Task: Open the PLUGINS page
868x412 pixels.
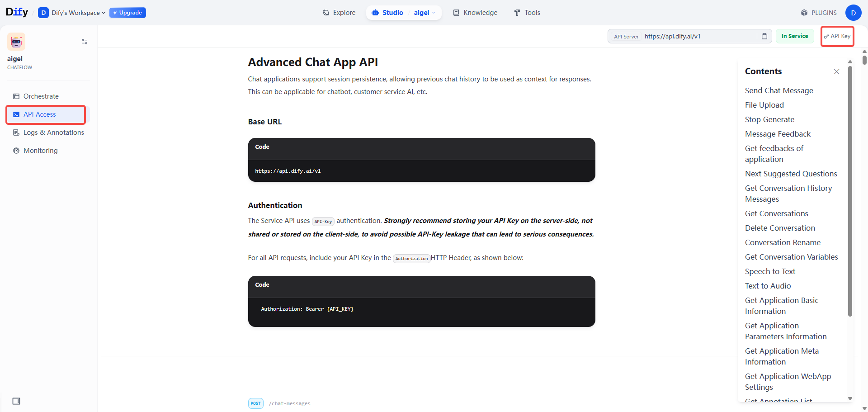Action: tap(819, 13)
